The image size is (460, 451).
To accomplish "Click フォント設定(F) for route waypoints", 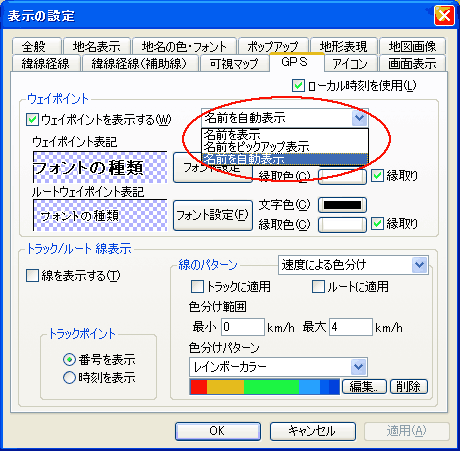I will pos(213,215).
